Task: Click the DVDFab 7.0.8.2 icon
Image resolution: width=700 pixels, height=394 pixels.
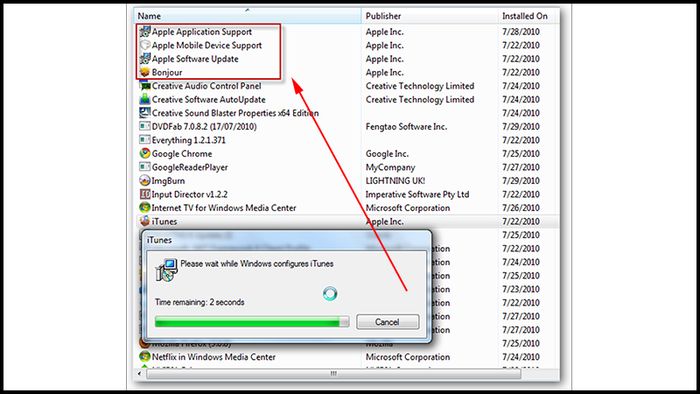Action: (145, 126)
